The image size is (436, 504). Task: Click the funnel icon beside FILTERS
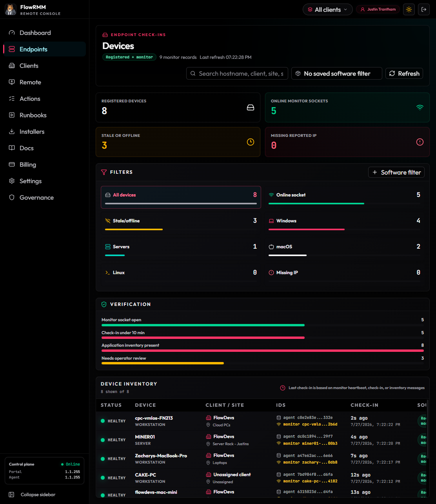104,172
